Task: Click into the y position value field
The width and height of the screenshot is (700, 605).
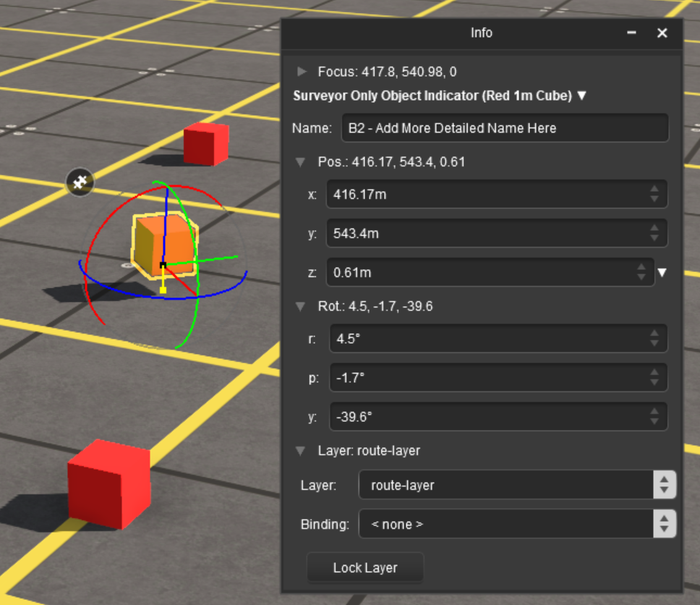Action: click(485, 234)
